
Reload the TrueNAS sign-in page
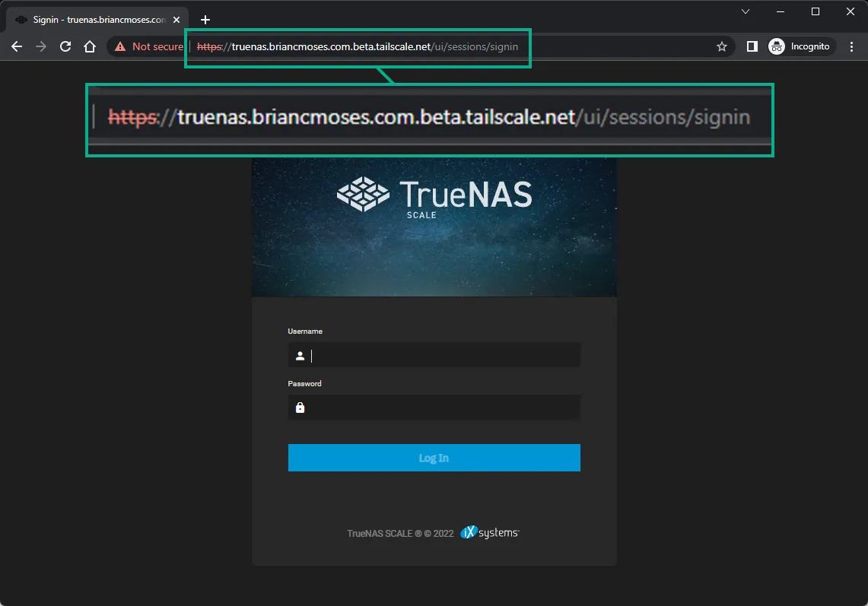[x=65, y=46]
